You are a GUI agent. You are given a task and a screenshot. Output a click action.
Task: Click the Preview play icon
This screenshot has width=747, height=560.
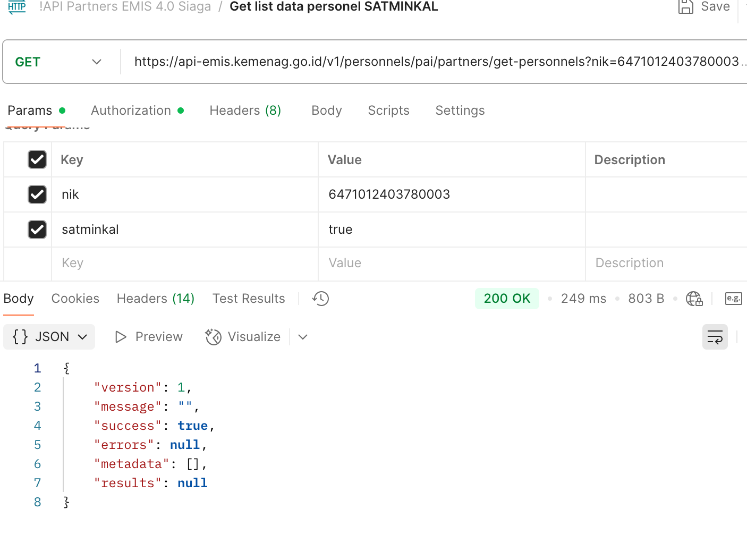pos(121,337)
